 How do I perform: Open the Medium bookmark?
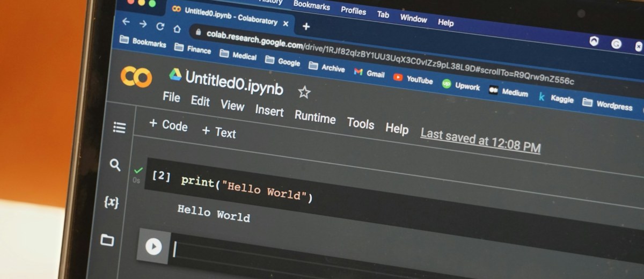tap(508, 92)
